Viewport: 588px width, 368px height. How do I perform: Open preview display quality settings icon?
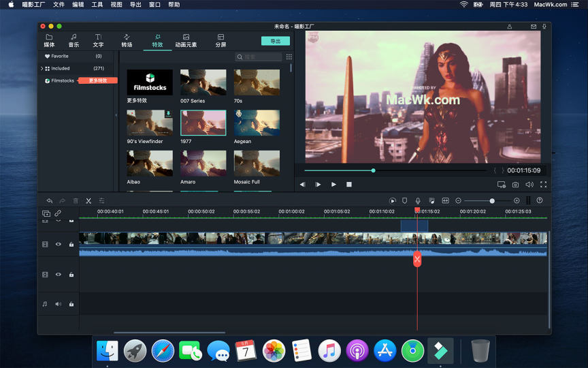(x=502, y=185)
